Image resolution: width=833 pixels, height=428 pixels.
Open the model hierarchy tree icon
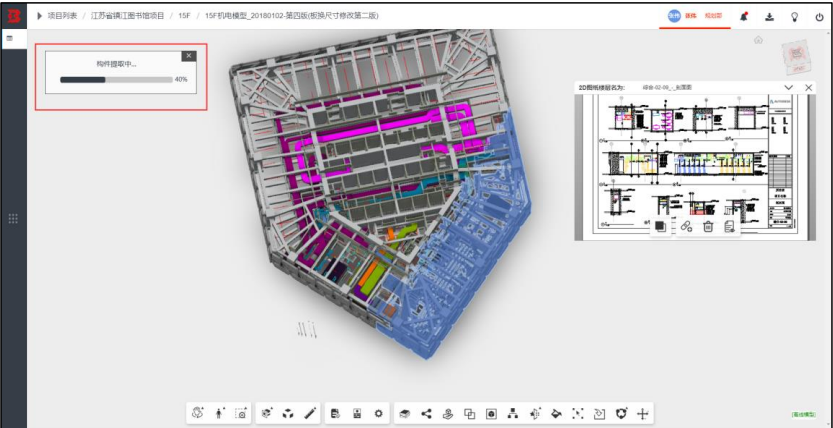(513, 413)
